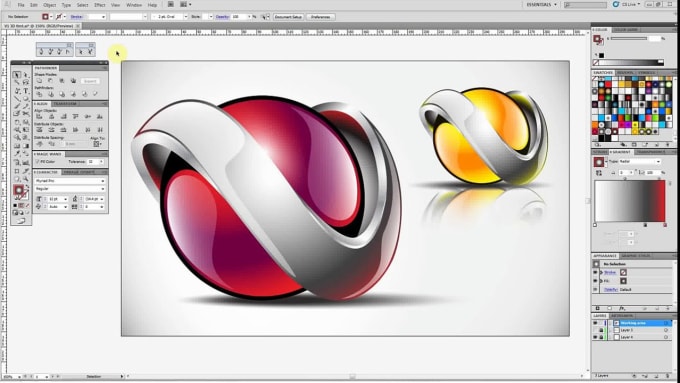Click the first Shape Modes icon (Unite)
Viewport: 680px width, 383px height.
(x=39, y=81)
